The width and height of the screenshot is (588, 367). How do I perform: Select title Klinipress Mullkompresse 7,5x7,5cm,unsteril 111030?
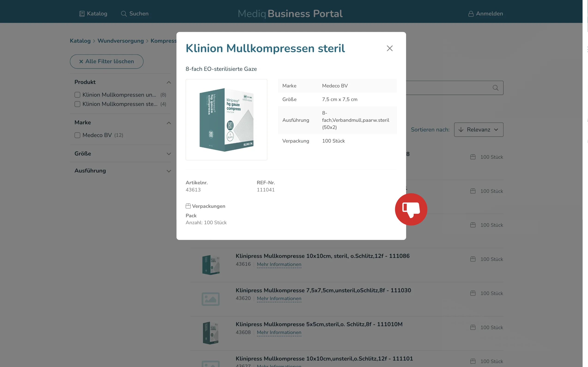323,290
